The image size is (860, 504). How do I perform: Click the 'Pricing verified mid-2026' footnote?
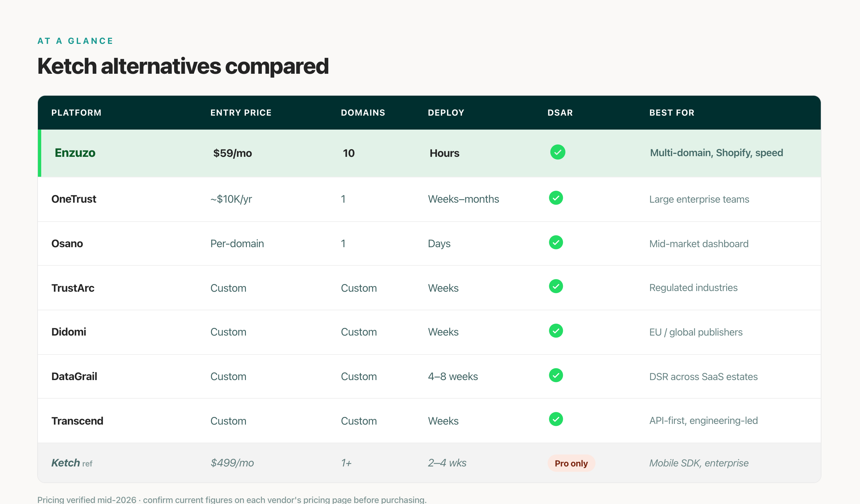pos(232,500)
